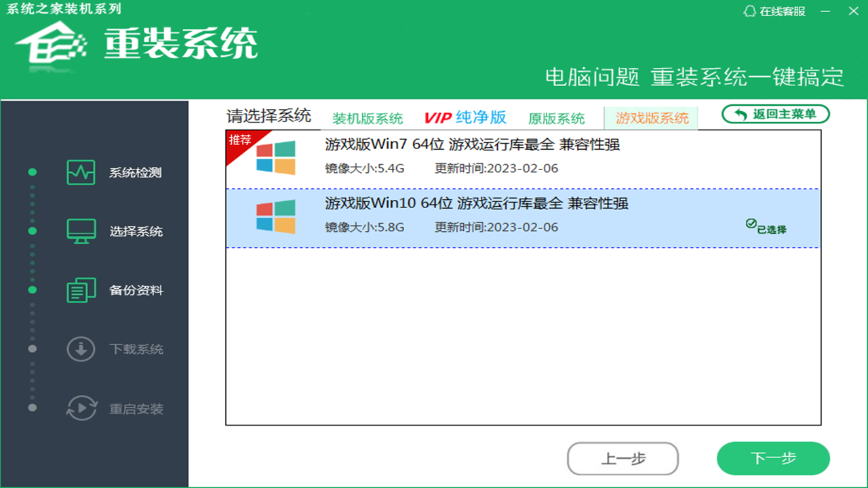Click the 返回主菜单 button
Image resolution: width=868 pixels, height=488 pixels.
coord(775,115)
